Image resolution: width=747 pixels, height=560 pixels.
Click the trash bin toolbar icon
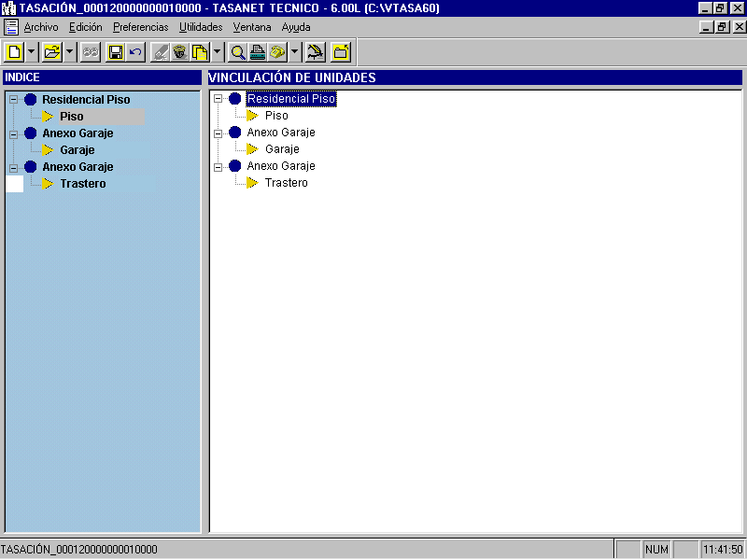click(x=179, y=52)
